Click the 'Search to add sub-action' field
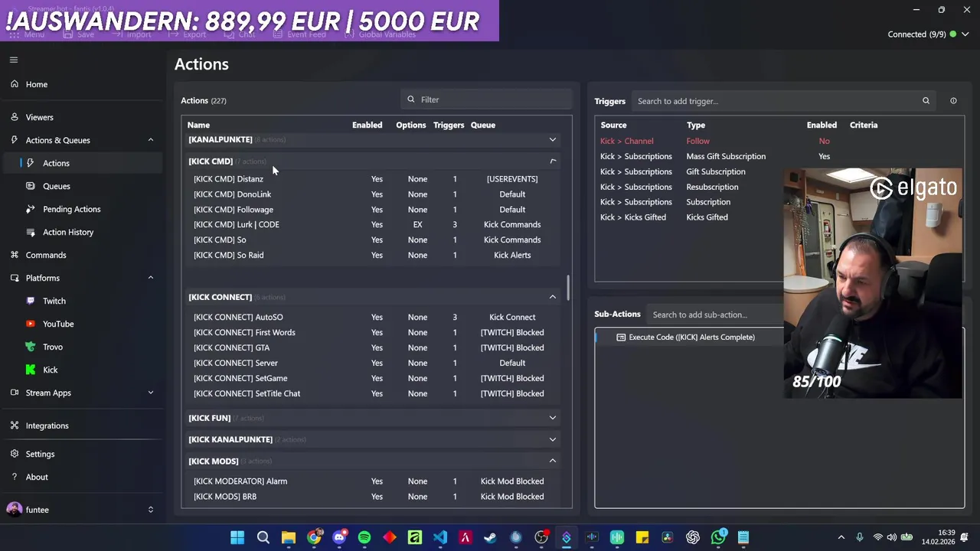Image resolution: width=980 pixels, height=551 pixels. (x=716, y=315)
